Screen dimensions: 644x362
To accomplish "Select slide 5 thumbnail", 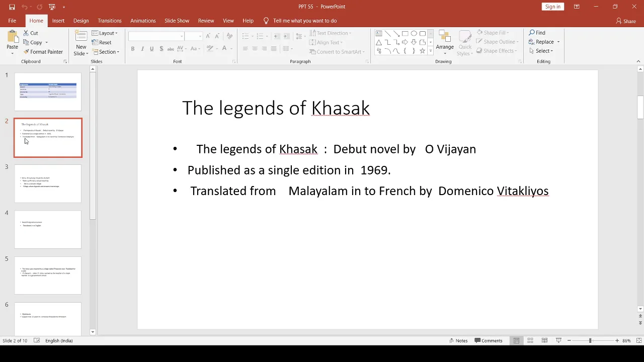I will click(48, 276).
